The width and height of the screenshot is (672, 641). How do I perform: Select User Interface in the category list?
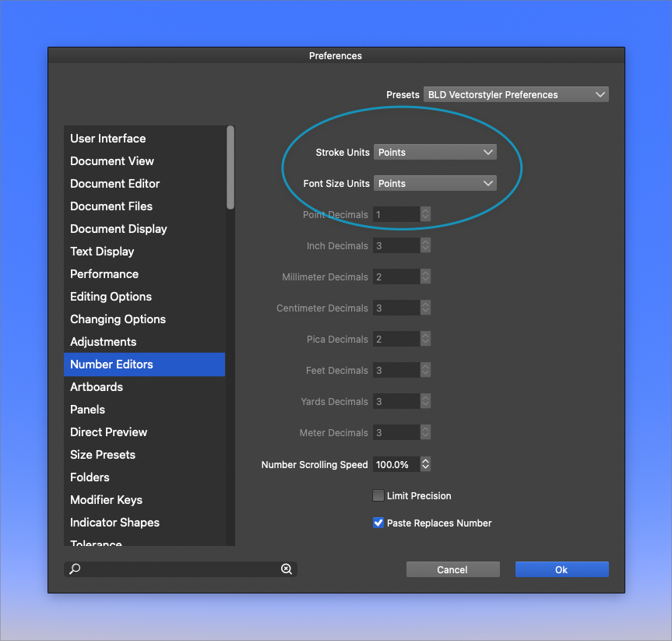pyautogui.click(x=108, y=139)
